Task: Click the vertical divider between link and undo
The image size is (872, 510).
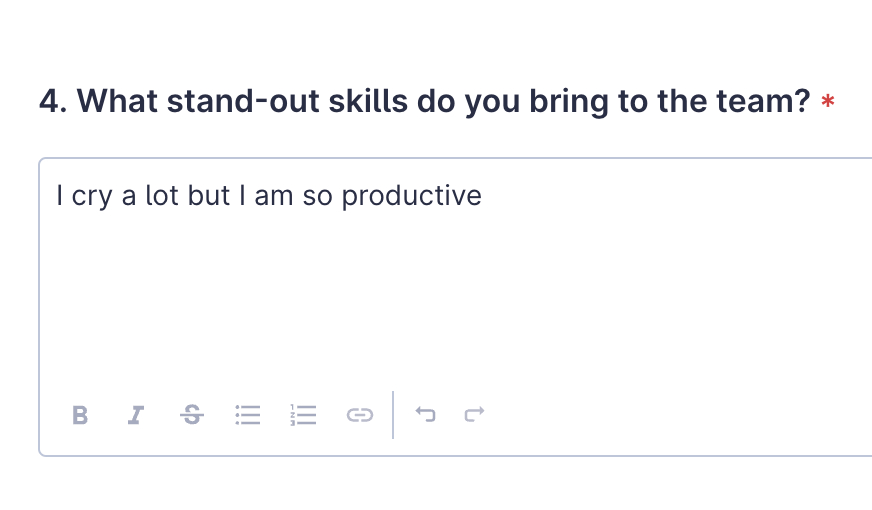Action: tap(393, 414)
